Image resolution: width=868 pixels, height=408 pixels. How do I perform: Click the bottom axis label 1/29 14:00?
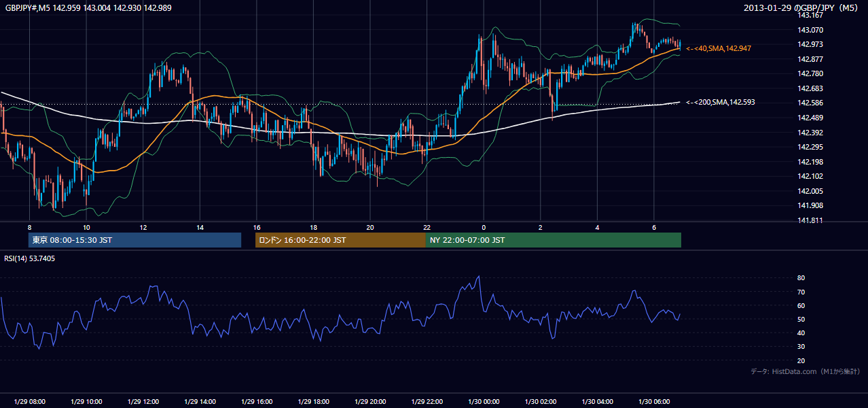click(200, 401)
